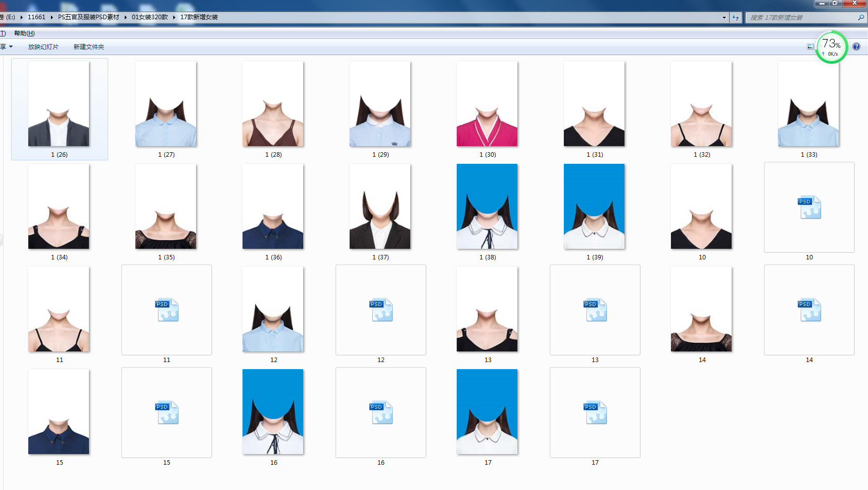Select thumbnail 1 (34)
This screenshot has width=868, height=490.
point(59,206)
